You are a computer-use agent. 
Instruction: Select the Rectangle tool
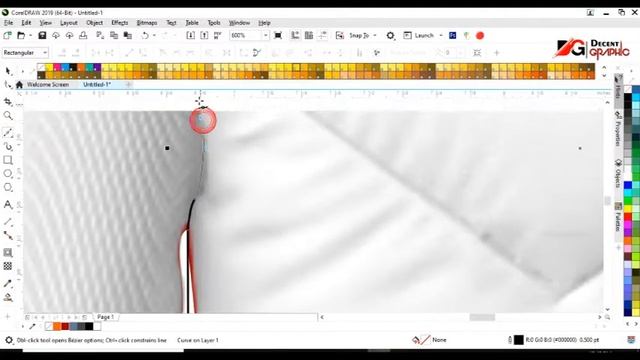point(8,160)
